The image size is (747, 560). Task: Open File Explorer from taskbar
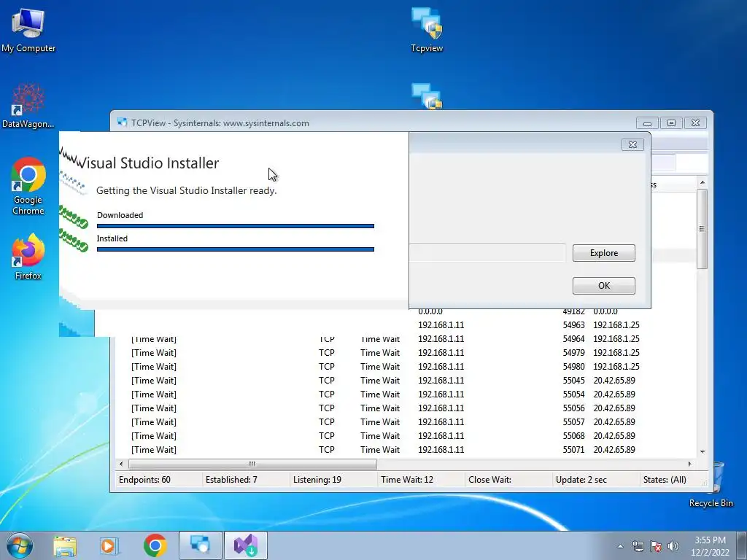65,545
